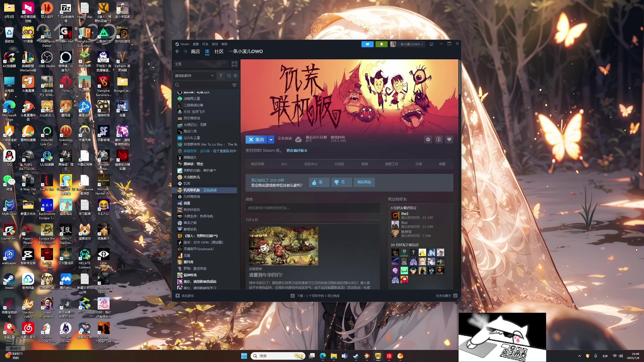Open the 帮助 menu
Screen dimensions: 644x362
[224, 44]
